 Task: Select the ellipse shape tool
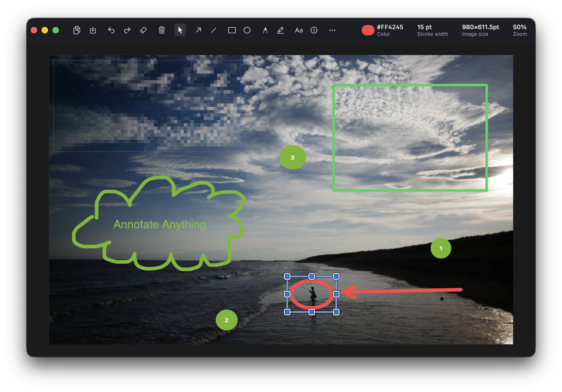tap(247, 30)
